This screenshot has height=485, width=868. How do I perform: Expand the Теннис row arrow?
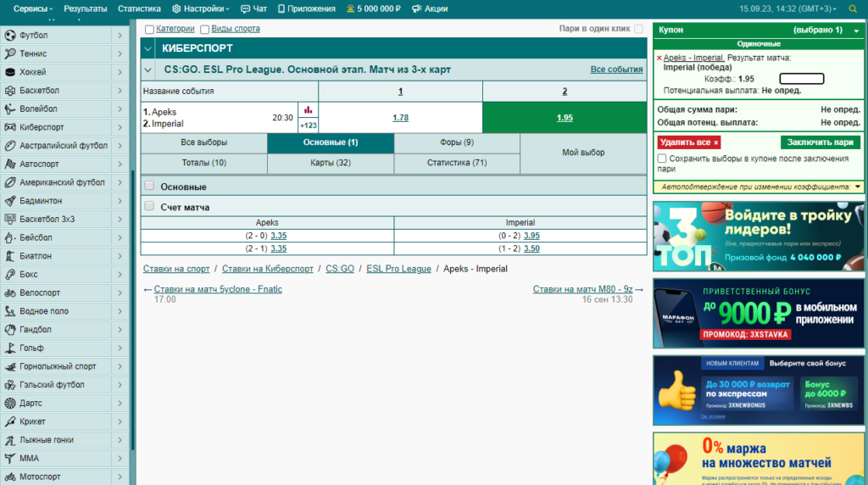pyautogui.click(x=120, y=53)
